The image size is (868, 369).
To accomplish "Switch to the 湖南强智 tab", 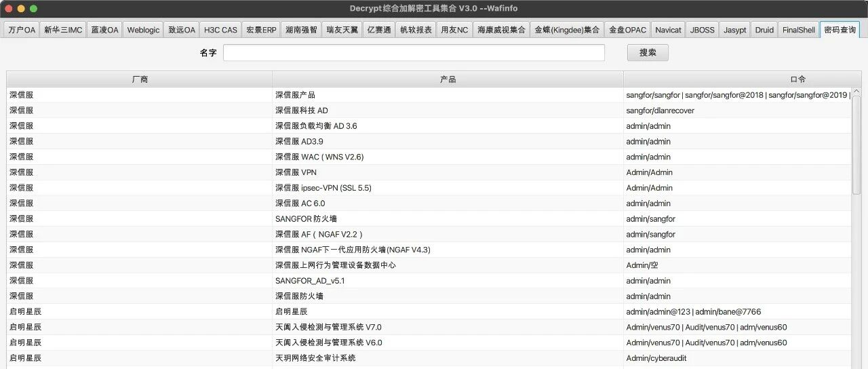I will [301, 30].
